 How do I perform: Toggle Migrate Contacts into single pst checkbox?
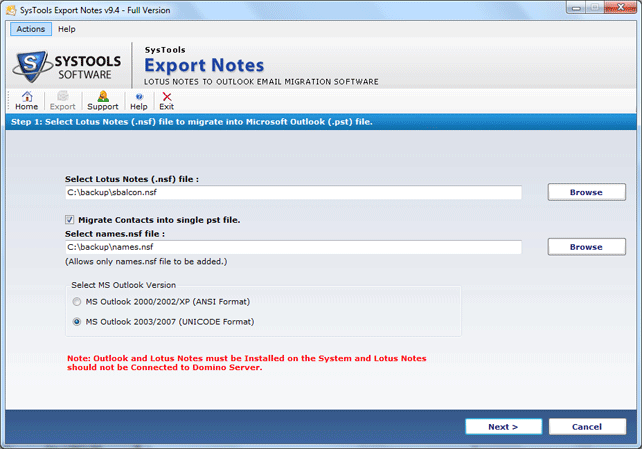(70, 220)
